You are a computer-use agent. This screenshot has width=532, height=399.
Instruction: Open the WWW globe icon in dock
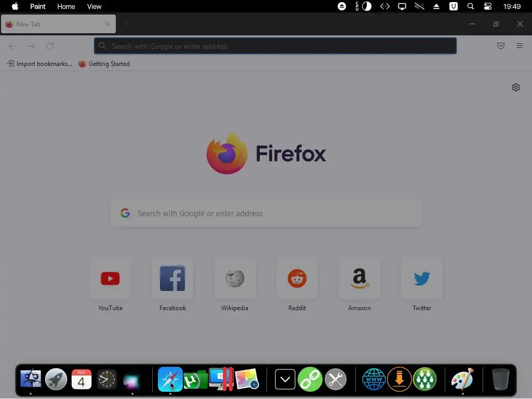click(x=374, y=379)
